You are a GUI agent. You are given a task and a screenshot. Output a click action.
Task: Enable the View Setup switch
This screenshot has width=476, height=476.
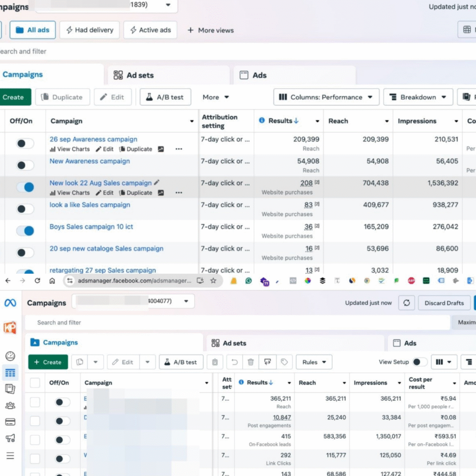[x=420, y=362]
